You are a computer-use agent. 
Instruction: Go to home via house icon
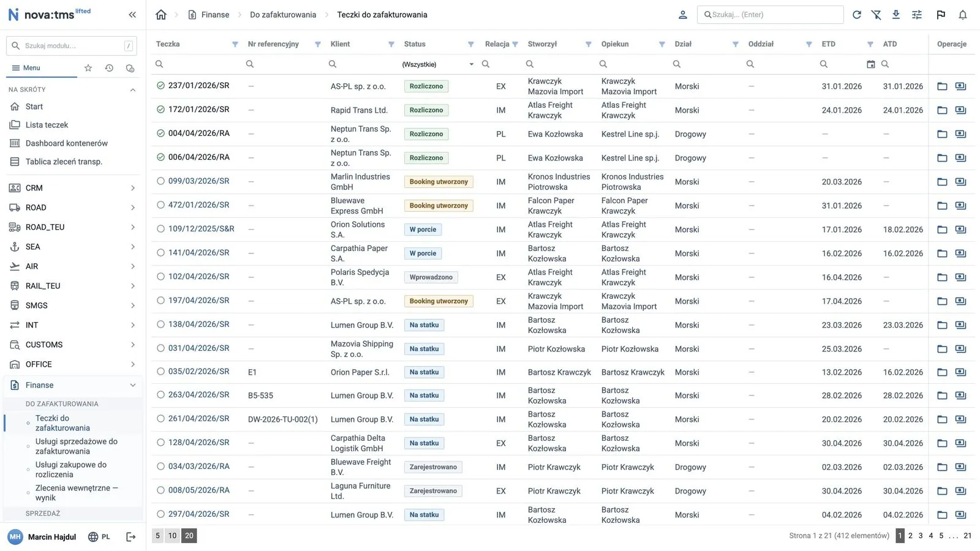(161, 15)
